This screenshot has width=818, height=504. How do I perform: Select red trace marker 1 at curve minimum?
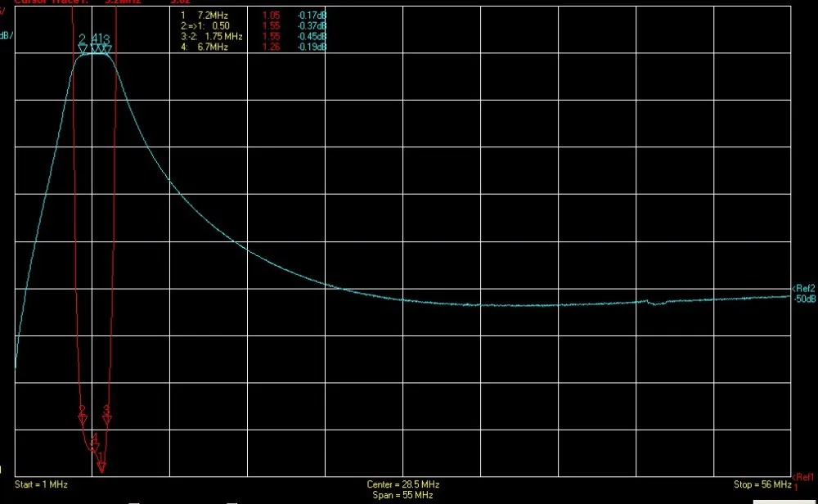(x=101, y=468)
